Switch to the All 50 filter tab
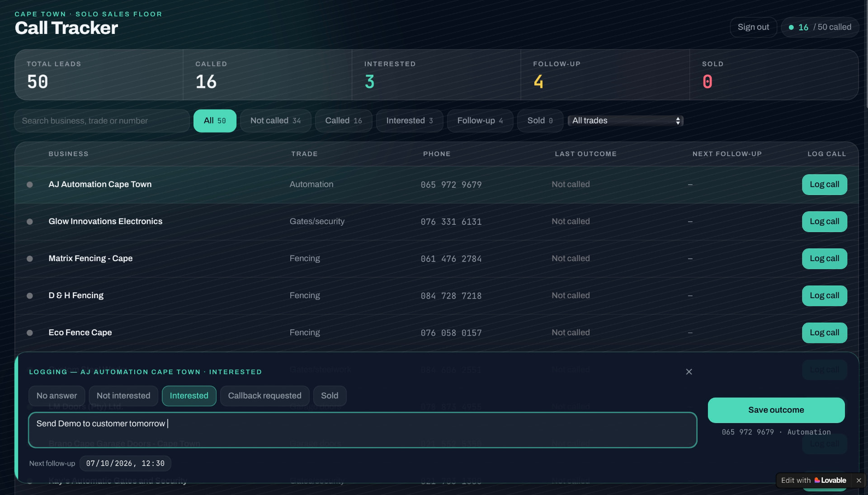Image resolution: width=868 pixels, height=495 pixels. [x=215, y=121]
